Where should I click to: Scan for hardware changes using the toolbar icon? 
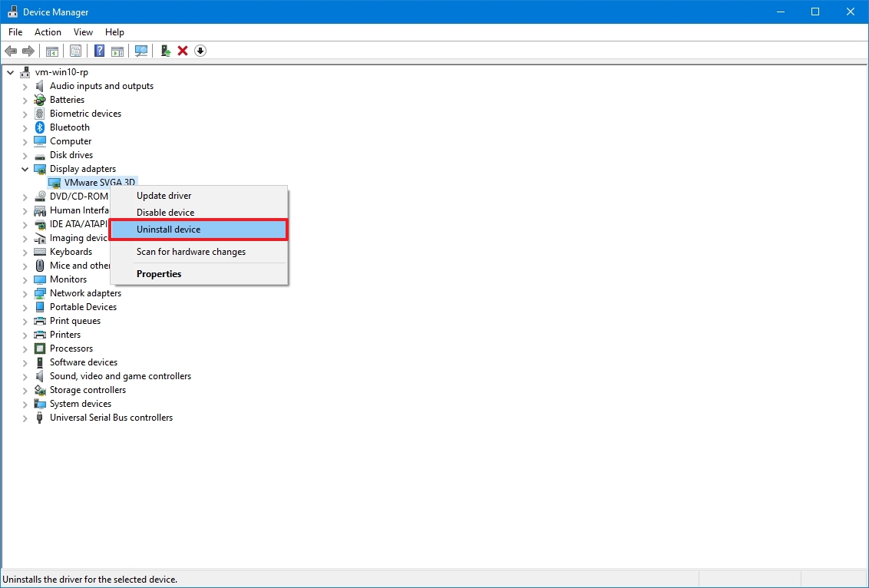pyautogui.click(x=140, y=51)
